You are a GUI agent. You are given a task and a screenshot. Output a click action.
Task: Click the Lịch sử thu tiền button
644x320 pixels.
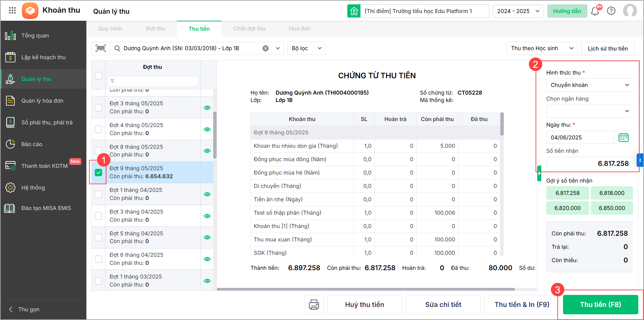coord(608,48)
